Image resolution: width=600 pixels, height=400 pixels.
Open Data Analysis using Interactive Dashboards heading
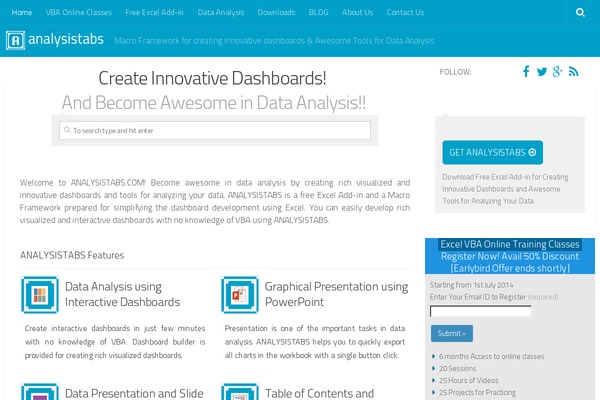(122, 294)
